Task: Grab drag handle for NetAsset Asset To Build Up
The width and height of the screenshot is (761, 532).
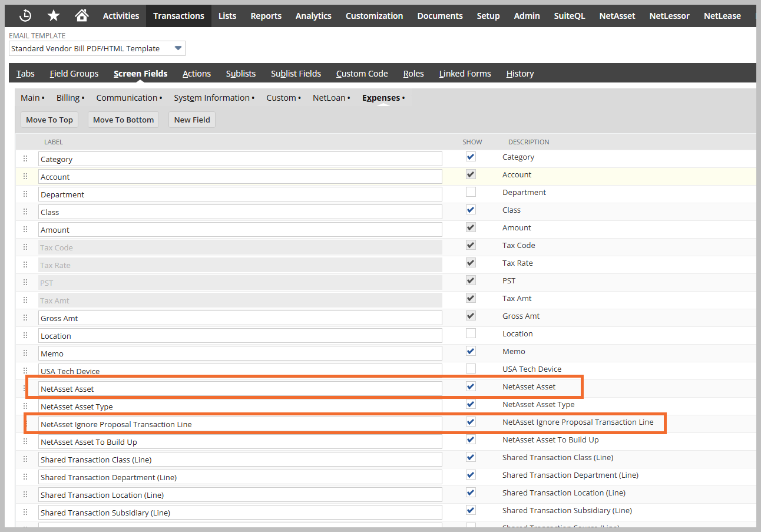Action: coord(25,442)
